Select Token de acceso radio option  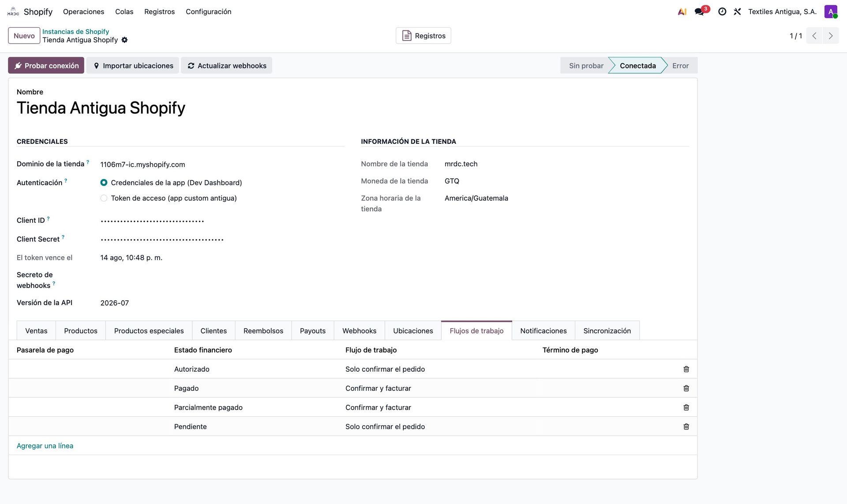click(x=104, y=198)
